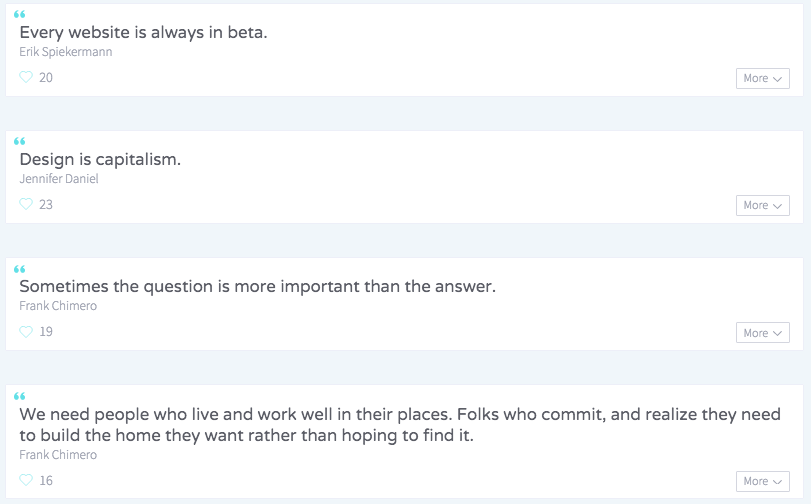This screenshot has width=811, height=504.
Task: Open More dropdown on Erik Spiekermann quote
Action: coord(762,78)
